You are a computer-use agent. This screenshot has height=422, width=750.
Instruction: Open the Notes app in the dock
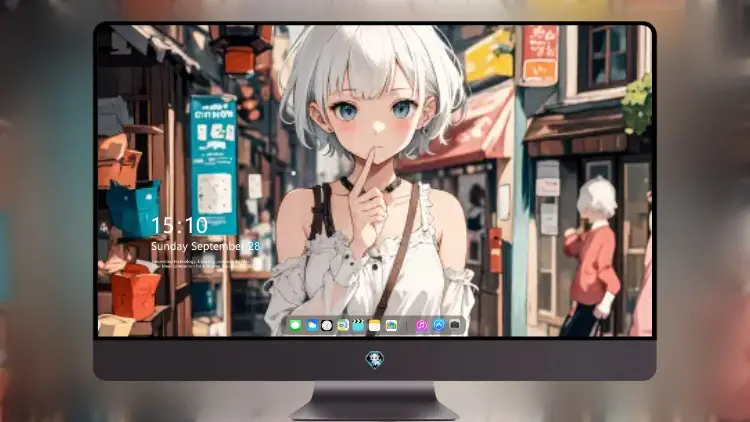(375, 325)
